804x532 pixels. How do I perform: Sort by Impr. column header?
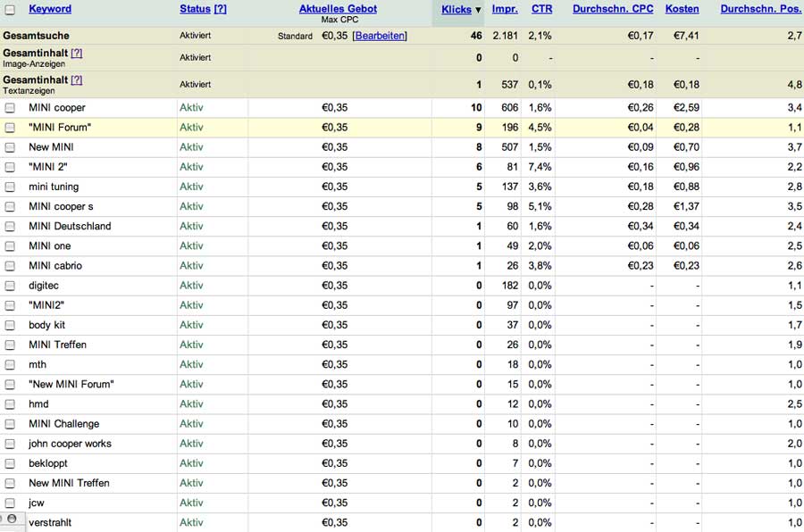tap(505, 9)
